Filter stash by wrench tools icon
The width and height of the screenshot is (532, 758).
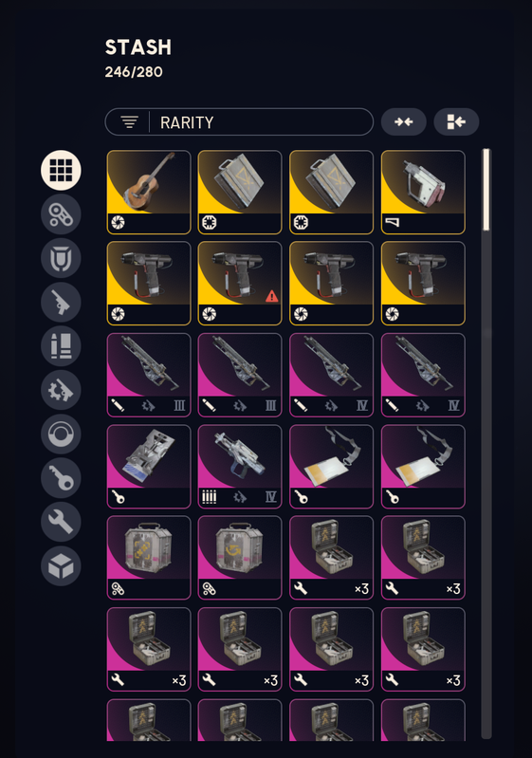point(61,522)
